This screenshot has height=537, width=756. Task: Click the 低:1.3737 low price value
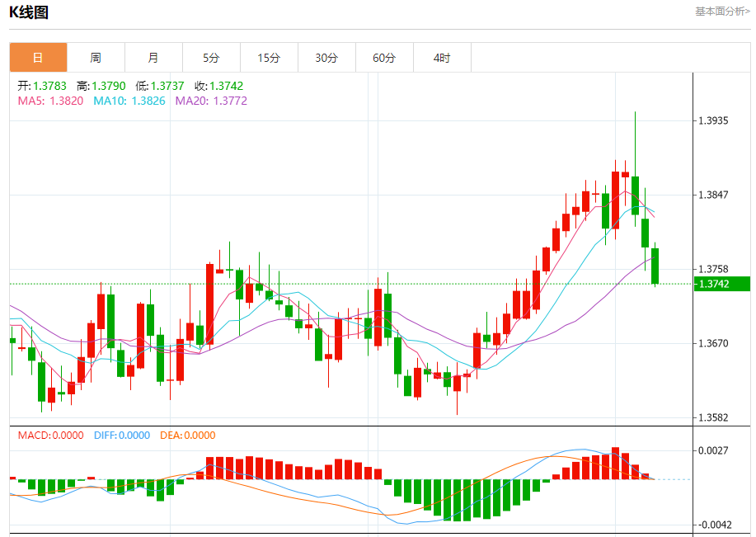pyautogui.click(x=160, y=86)
